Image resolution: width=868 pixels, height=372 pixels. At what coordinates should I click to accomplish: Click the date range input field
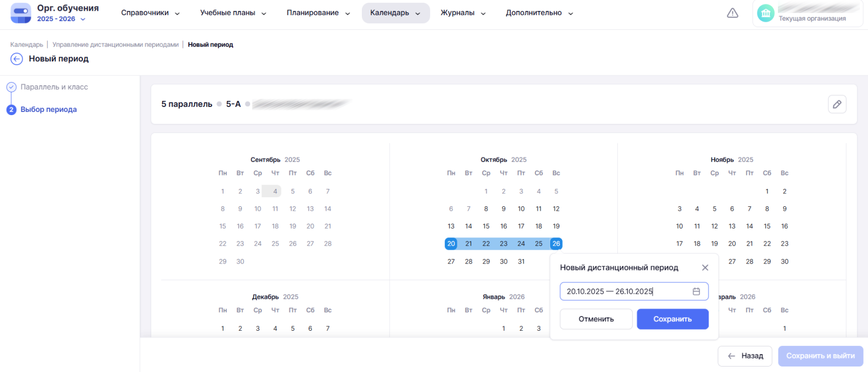point(624,292)
